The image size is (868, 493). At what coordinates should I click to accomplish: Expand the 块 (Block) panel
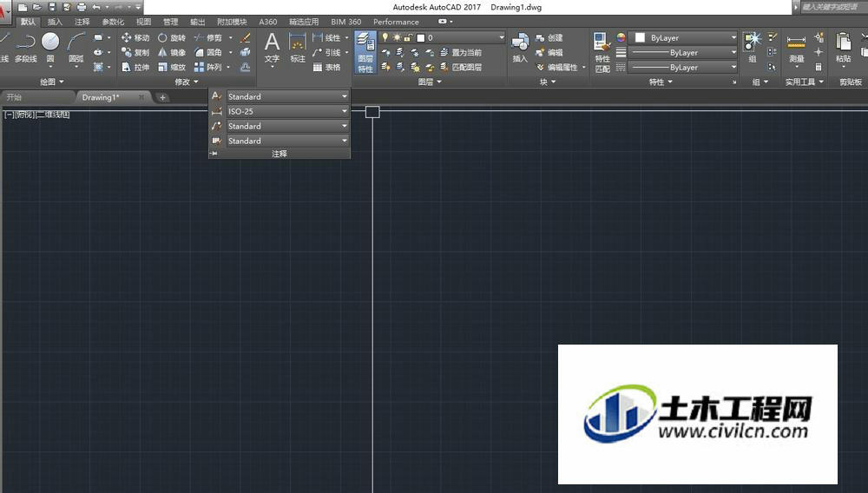pos(548,82)
